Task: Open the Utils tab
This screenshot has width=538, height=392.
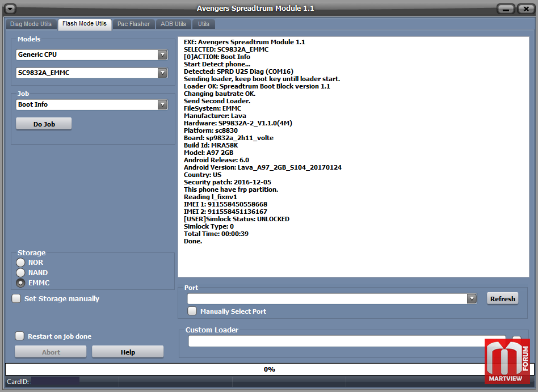Action: [204, 24]
